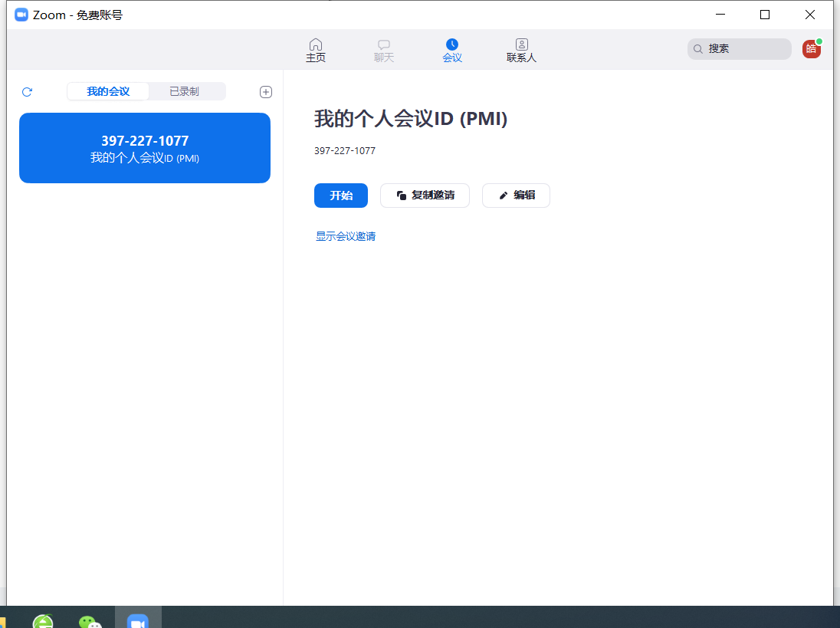Click 复制邀请 copy invitation button

425,195
